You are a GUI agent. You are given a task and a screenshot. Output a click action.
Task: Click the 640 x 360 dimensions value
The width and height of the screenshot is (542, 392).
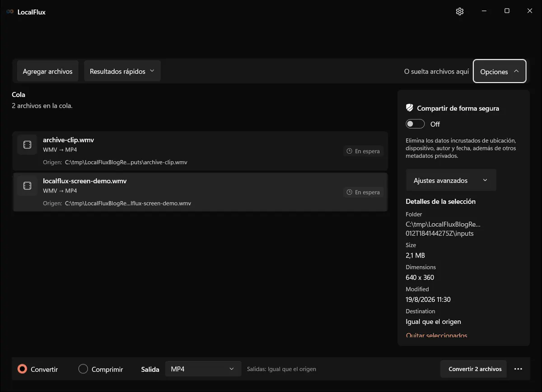420,277
